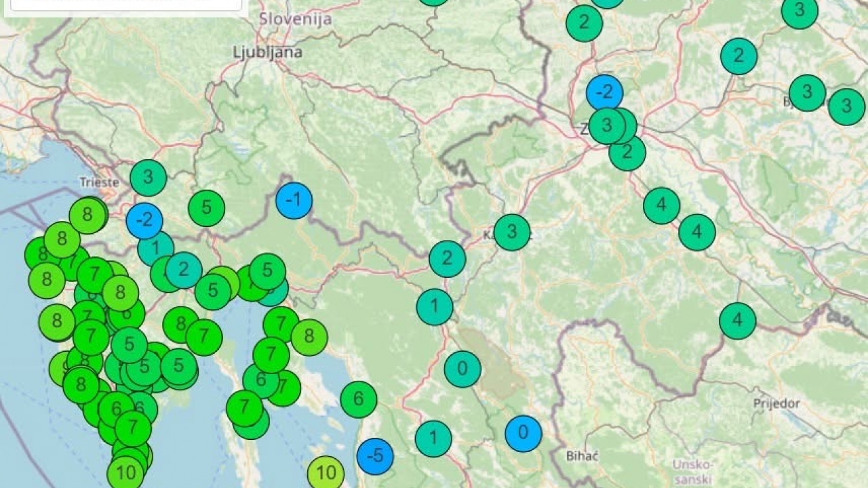Select the blue -2 marker near Trieste
This screenshot has height=488, width=868.
click(x=144, y=220)
